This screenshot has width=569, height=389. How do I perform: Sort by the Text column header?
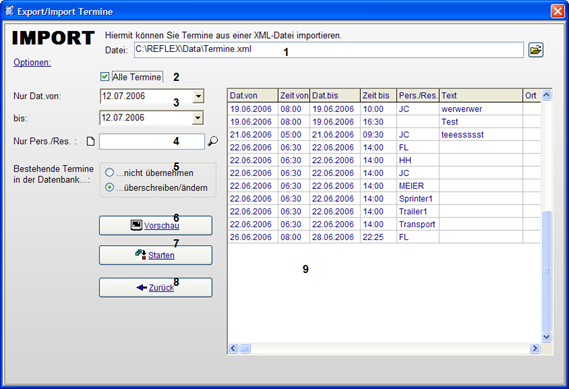tap(481, 95)
